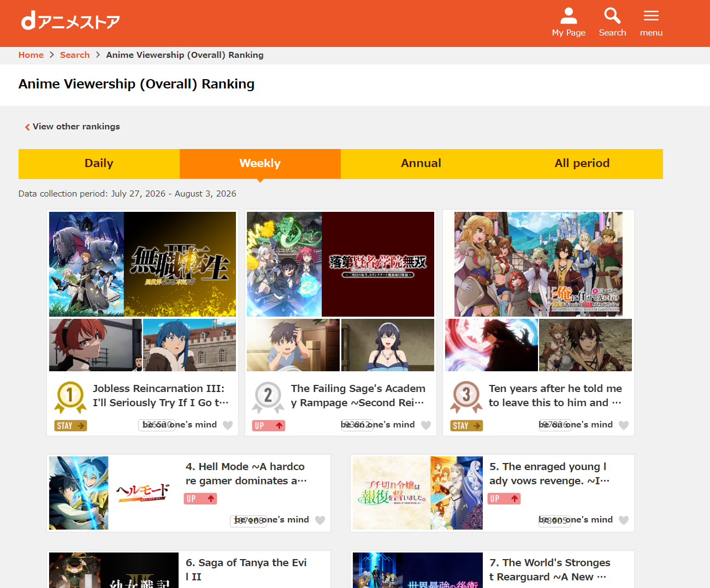Viewport: 710px width, 588px height.
Task: Favorite Jobless Reincarnation III with heart icon
Action: click(228, 425)
